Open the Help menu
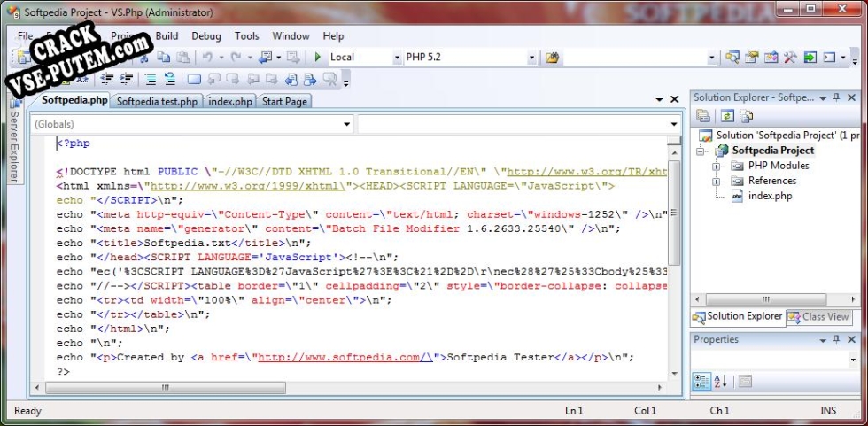This screenshot has width=868, height=426. tap(333, 36)
